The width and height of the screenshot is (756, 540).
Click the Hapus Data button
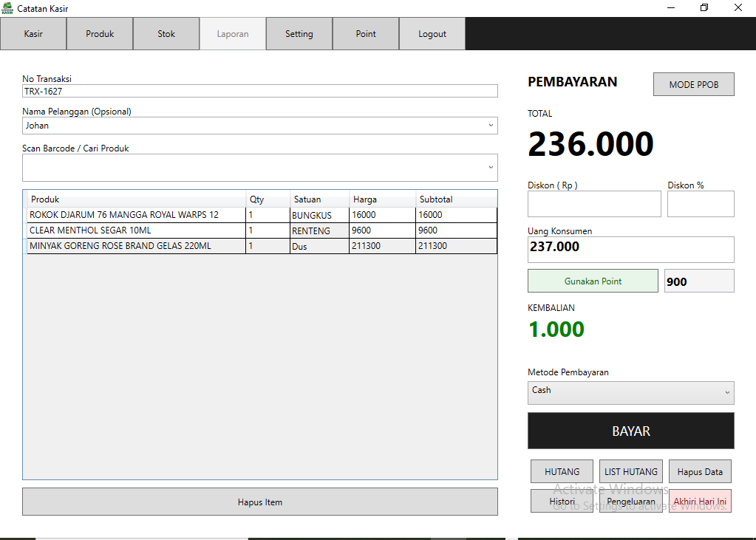pos(699,471)
